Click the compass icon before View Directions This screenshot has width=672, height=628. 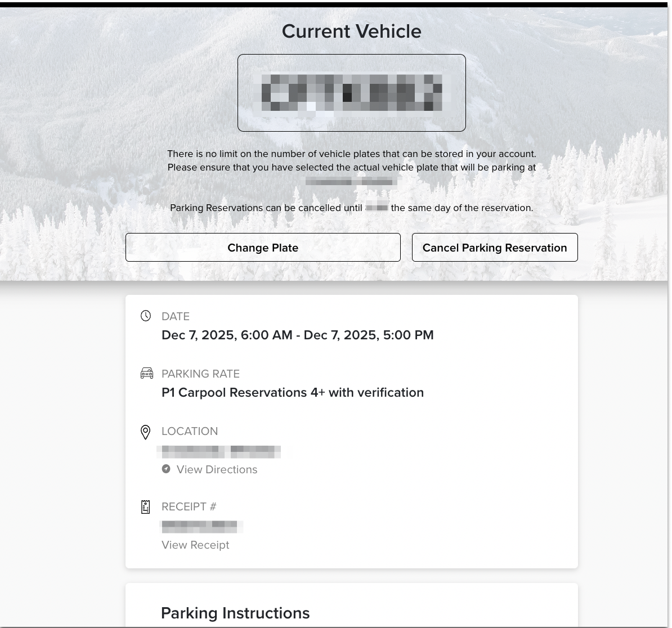[166, 469]
